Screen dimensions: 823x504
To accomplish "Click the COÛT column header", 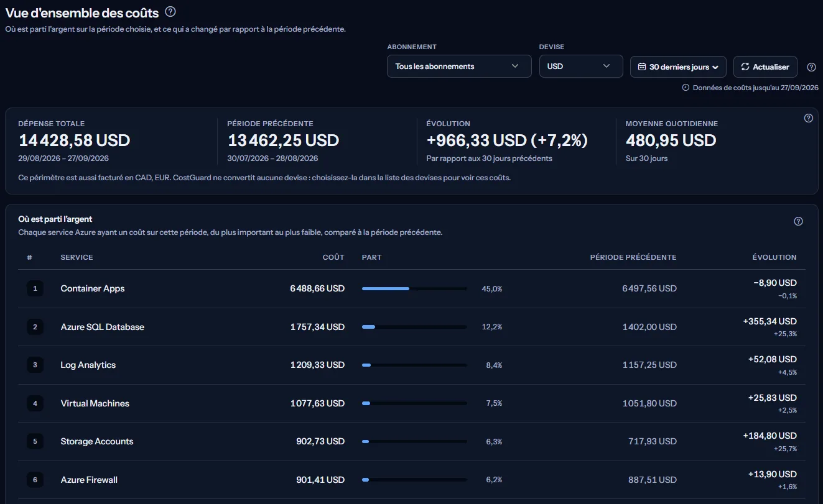I will 333,257.
